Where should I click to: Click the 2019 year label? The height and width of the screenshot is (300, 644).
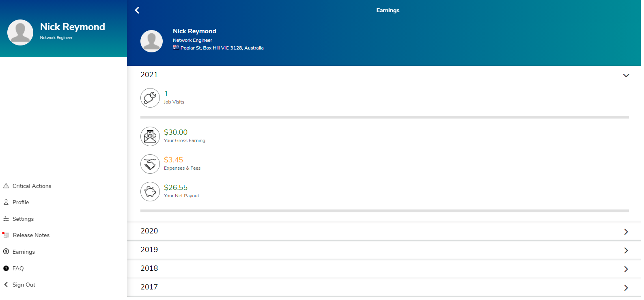click(x=149, y=250)
